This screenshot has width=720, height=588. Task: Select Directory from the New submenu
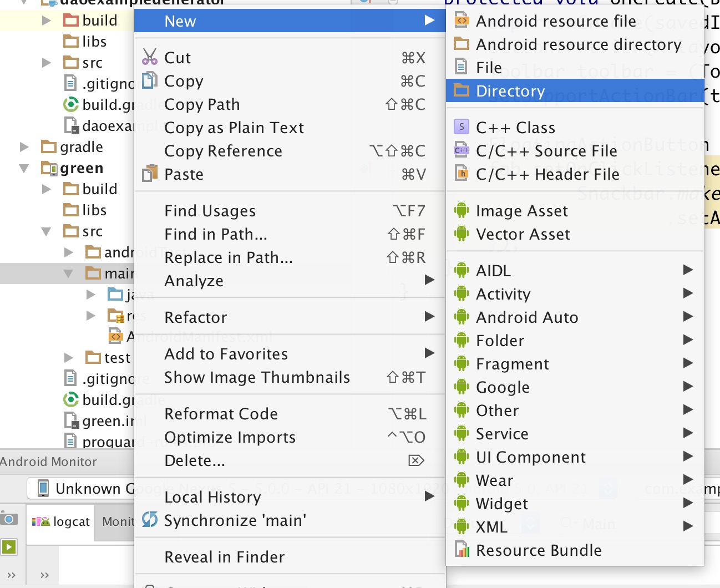[510, 91]
